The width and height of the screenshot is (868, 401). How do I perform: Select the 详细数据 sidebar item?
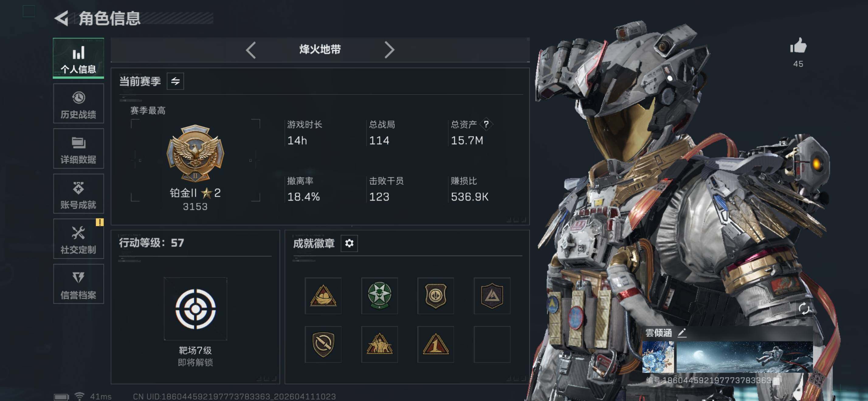(x=78, y=149)
